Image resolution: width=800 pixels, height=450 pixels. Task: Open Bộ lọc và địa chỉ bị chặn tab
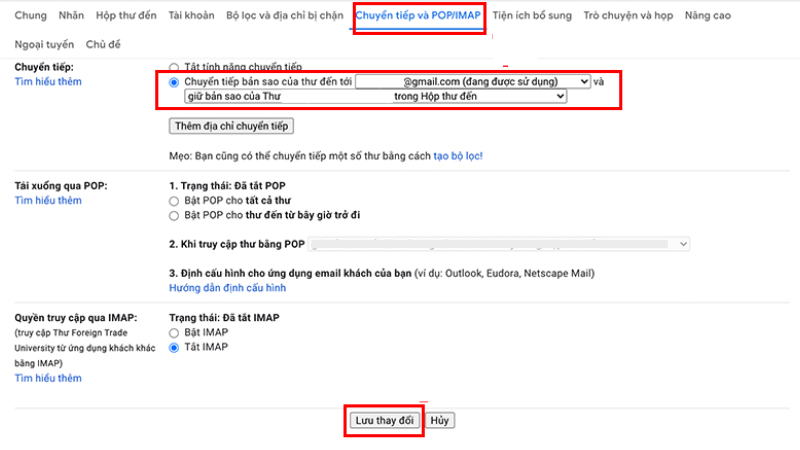[285, 15]
